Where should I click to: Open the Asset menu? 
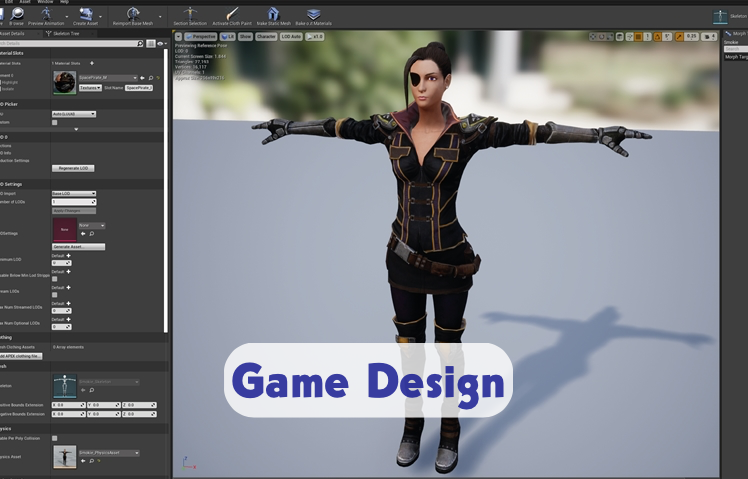click(x=24, y=2)
